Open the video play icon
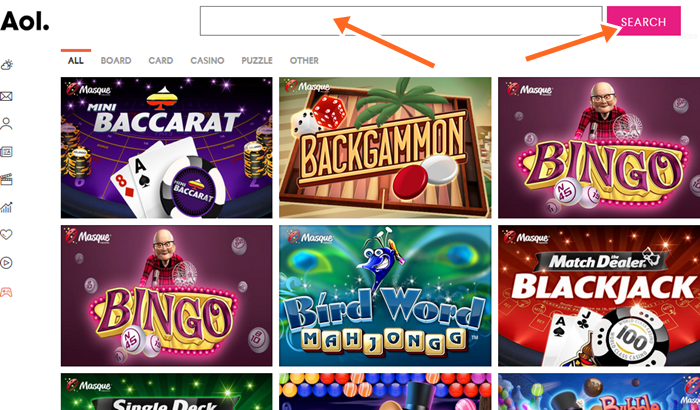The width and height of the screenshot is (700, 410). pos(6,263)
